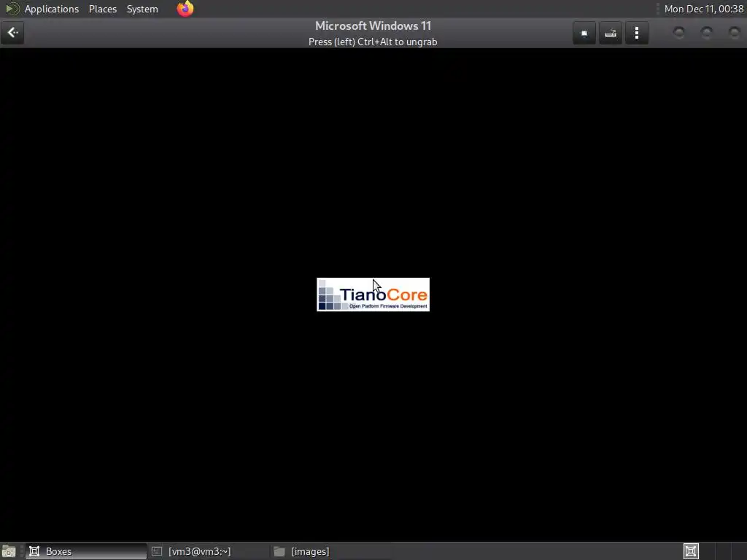The width and height of the screenshot is (747, 560).
Task: Click the TianoCore logo in the VM display
Action: [x=373, y=295]
